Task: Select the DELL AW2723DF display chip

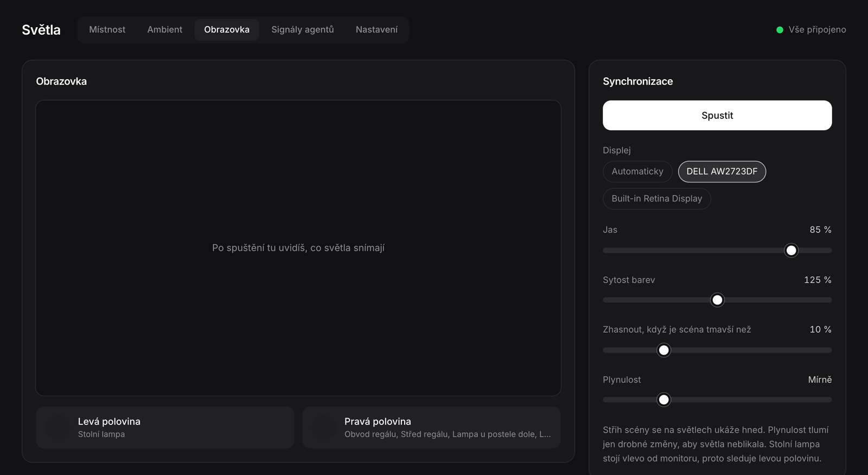Action: click(x=722, y=172)
